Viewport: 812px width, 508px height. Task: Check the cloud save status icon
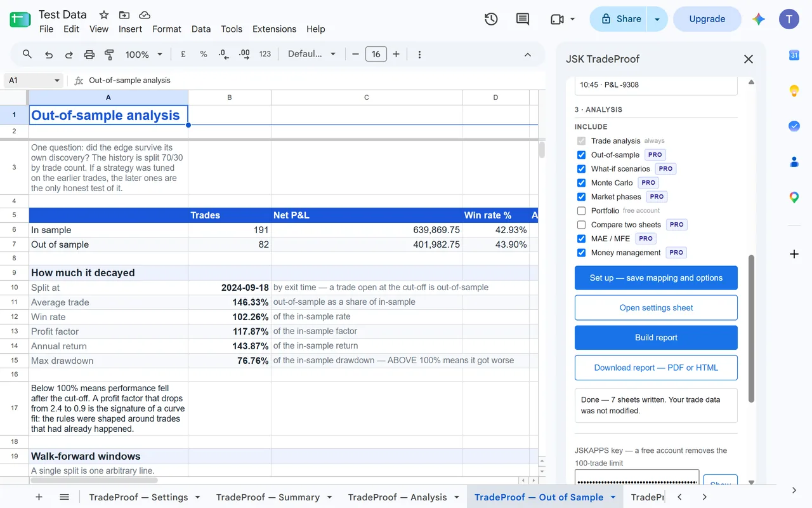pyautogui.click(x=145, y=15)
